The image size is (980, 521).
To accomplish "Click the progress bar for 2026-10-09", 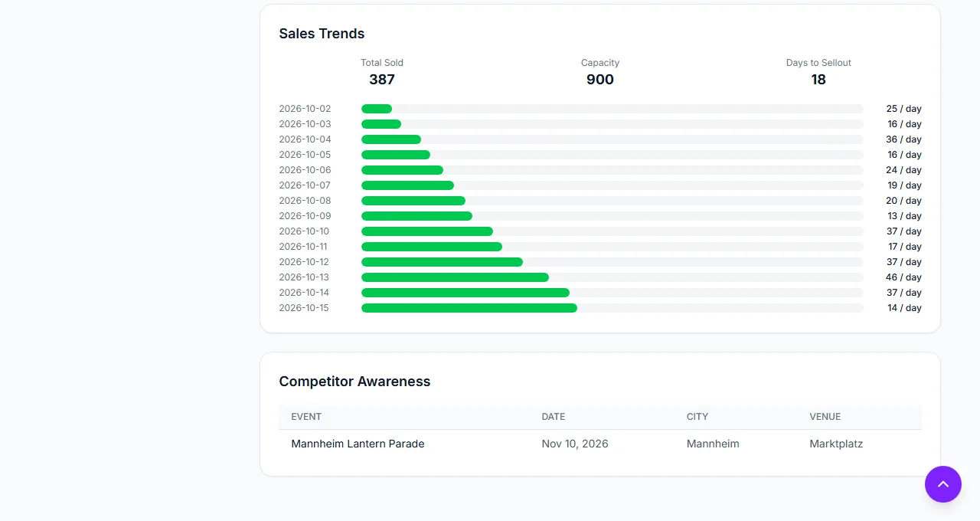I will click(612, 216).
